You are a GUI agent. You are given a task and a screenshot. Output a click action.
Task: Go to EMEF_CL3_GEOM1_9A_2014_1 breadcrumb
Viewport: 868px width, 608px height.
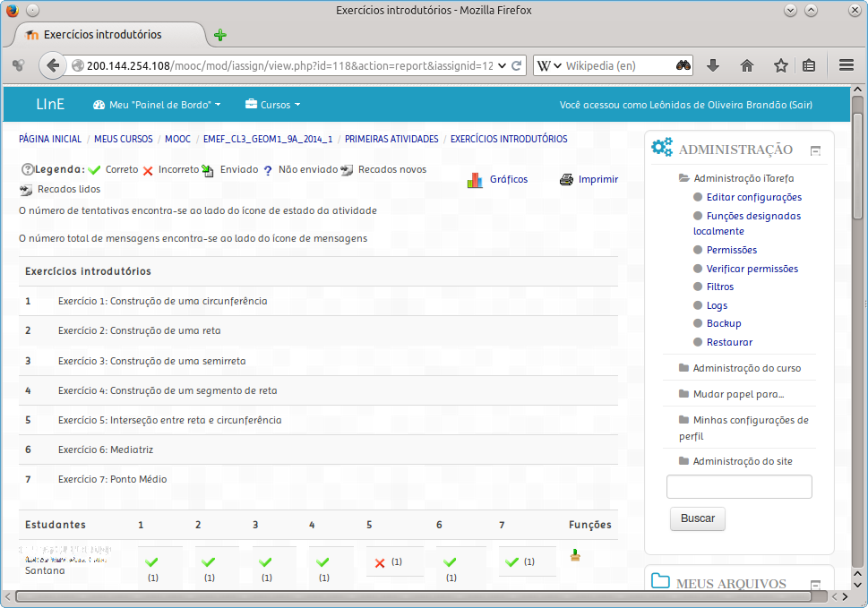pos(268,139)
